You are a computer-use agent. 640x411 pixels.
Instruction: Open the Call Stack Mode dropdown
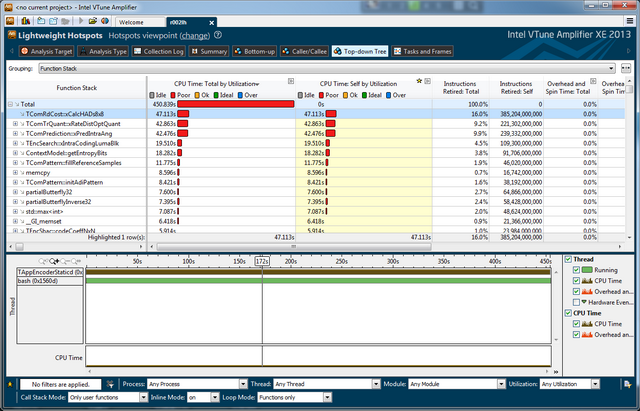[108, 397]
